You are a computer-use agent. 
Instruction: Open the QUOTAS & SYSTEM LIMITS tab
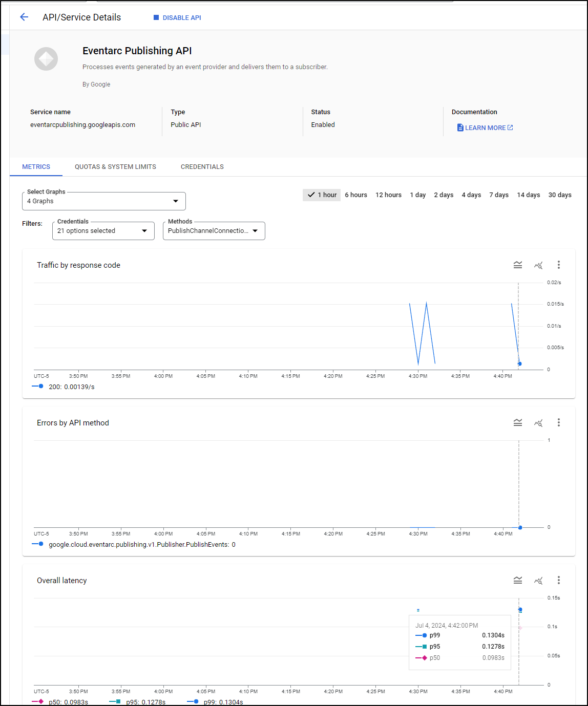[115, 167]
